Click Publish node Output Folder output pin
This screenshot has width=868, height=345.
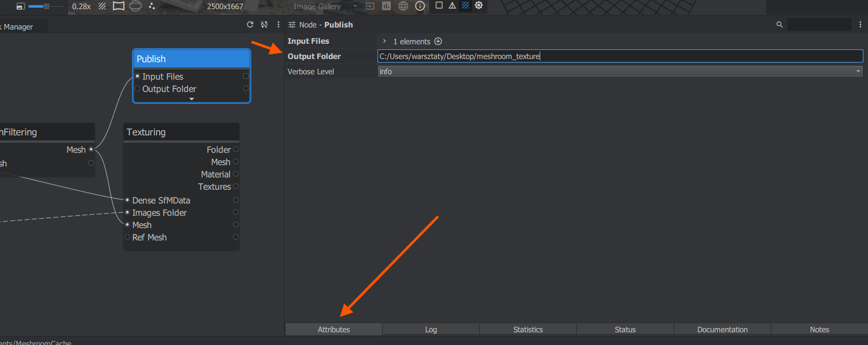coord(246,89)
